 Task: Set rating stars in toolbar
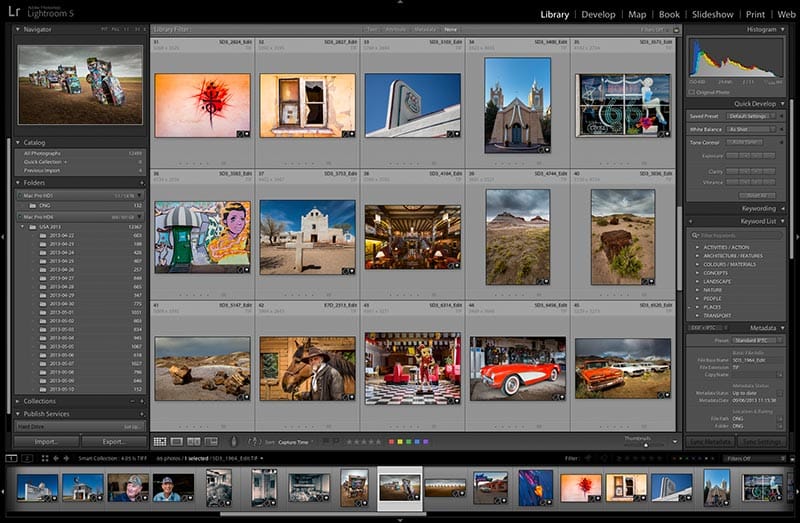(364, 442)
